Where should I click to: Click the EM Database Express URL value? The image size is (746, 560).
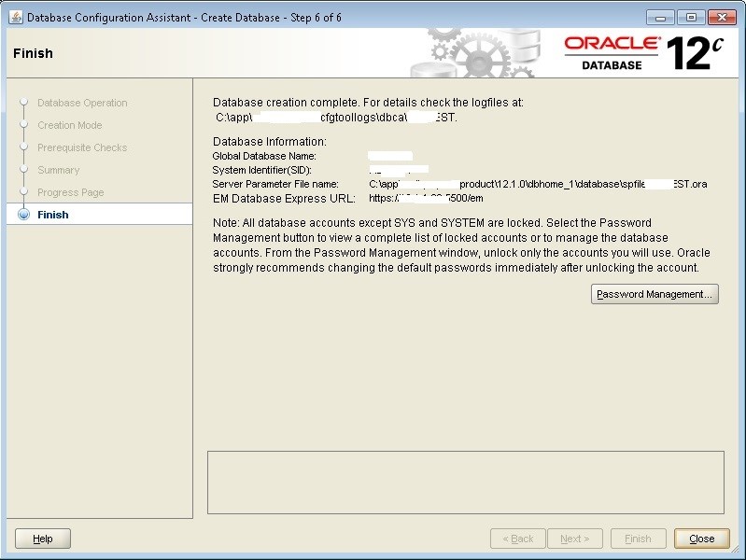[x=427, y=198]
